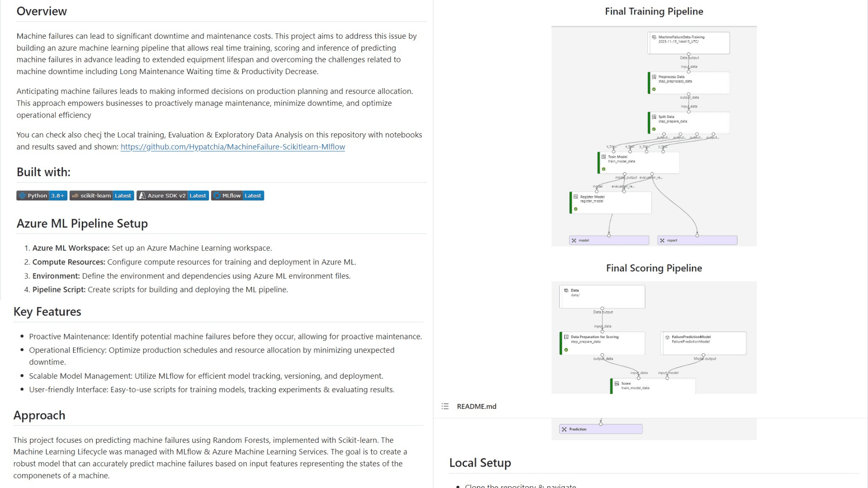Click the Final Training Pipeline heading
Viewport: 868px width, 488px height.
click(654, 11)
